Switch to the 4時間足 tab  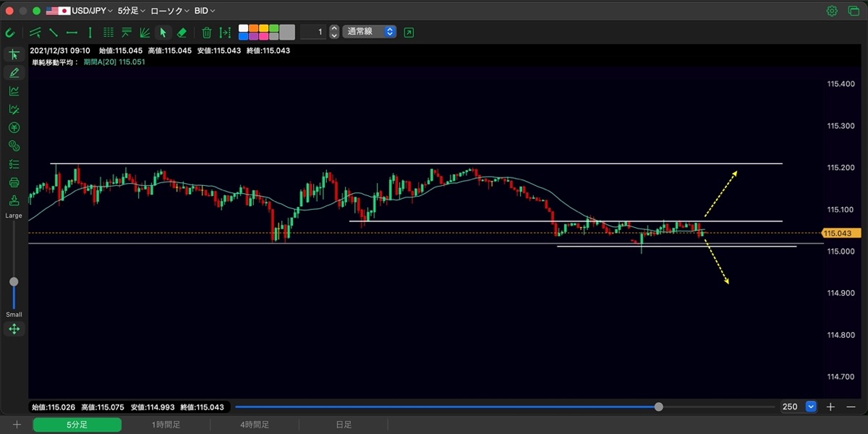[255, 425]
